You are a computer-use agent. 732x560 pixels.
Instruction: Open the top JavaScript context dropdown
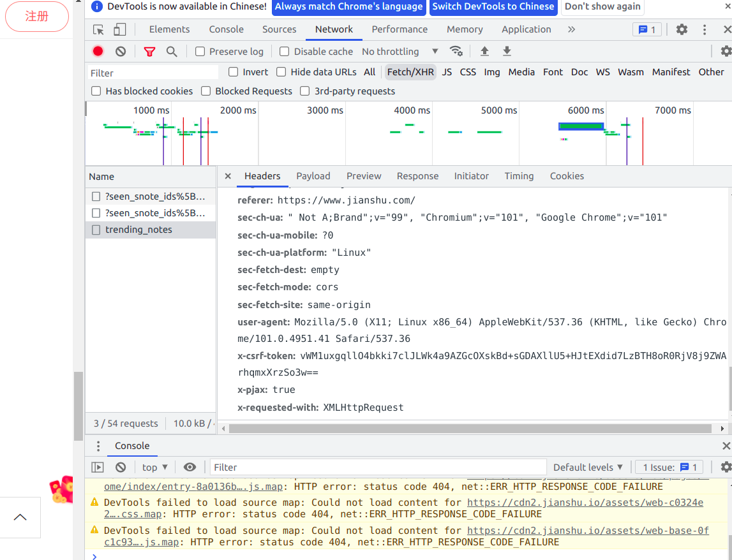click(154, 467)
